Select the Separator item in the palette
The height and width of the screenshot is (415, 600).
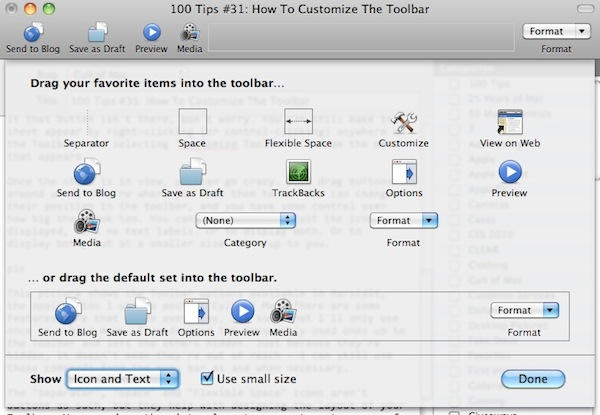(86, 123)
